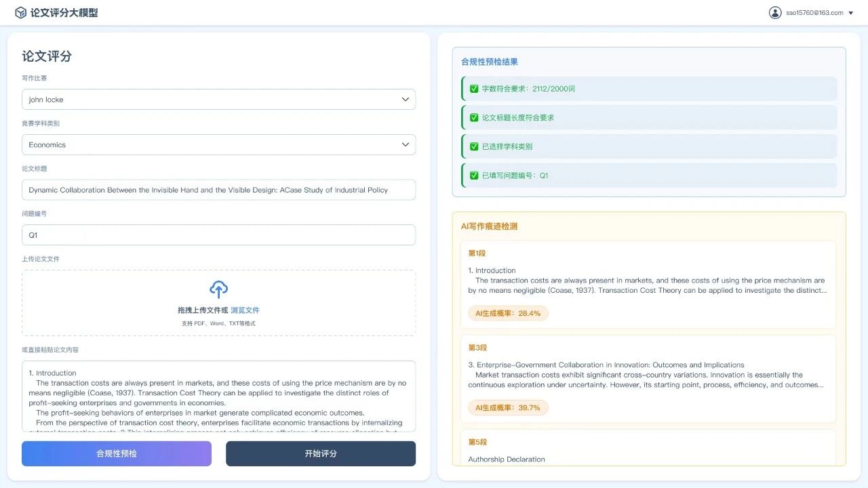Click green check icon beside 字数符合要求

(474, 89)
